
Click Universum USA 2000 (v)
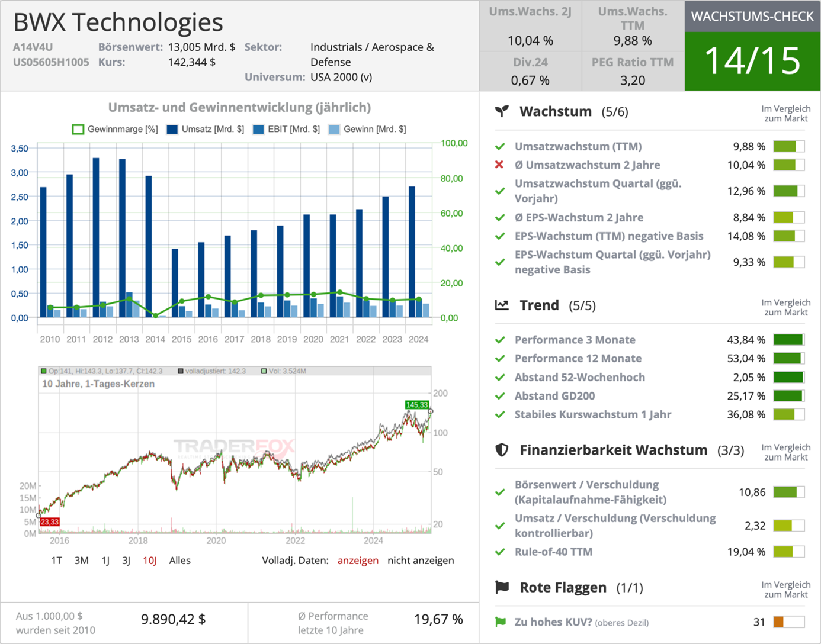(341, 77)
